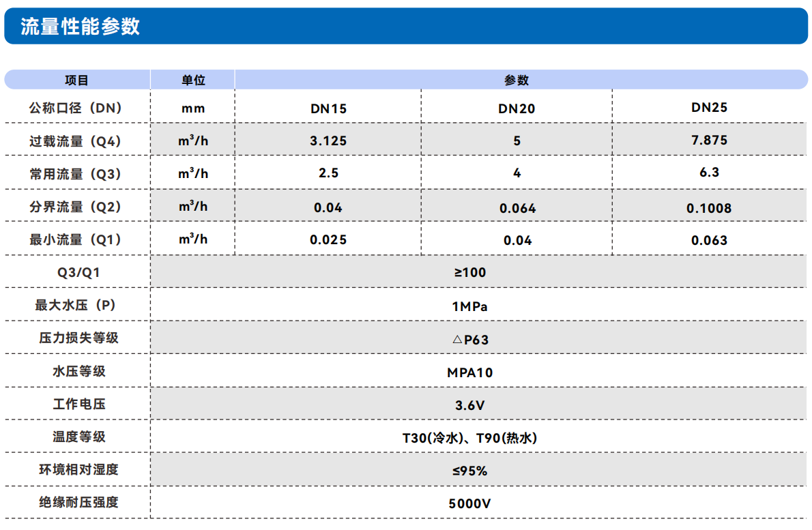Click the DN25 column value
Screen dimensions: 812x530
click(x=709, y=107)
